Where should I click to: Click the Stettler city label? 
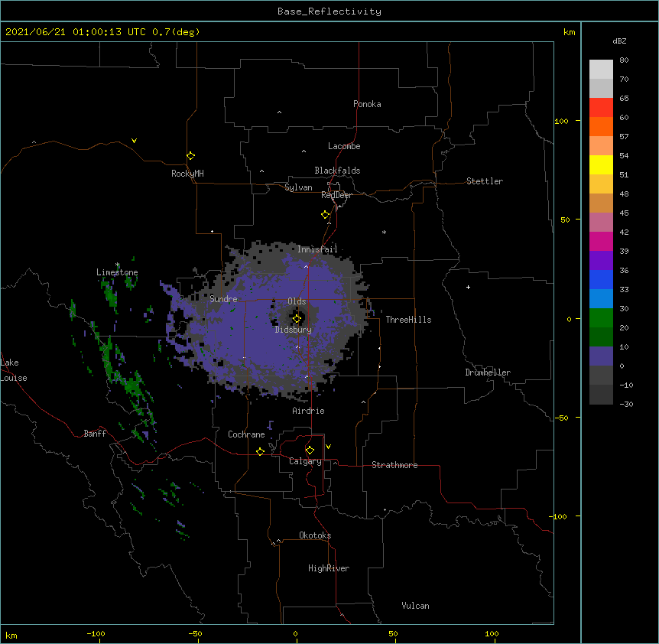pyautogui.click(x=485, y=181)
